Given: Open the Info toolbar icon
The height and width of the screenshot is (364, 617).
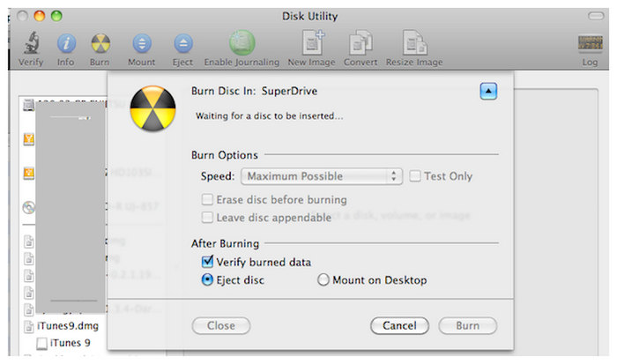Looking at the screenshot, I should (66, 43).
